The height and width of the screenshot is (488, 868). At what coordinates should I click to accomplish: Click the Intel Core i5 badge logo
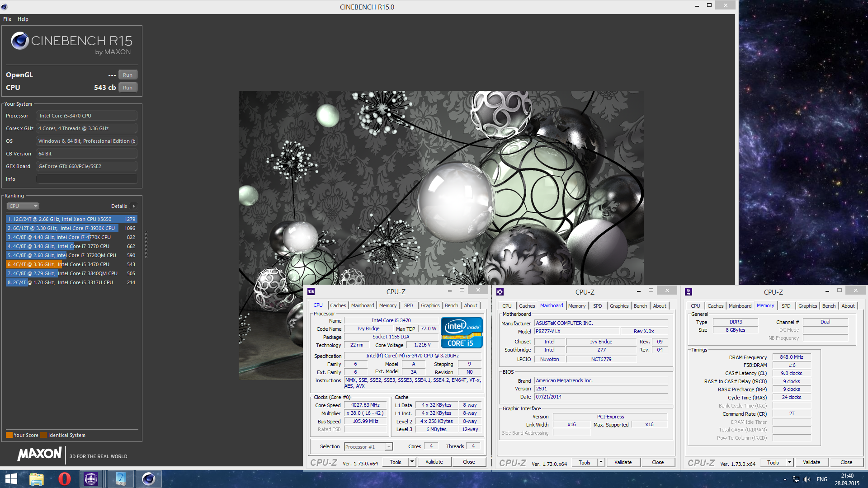462,332
